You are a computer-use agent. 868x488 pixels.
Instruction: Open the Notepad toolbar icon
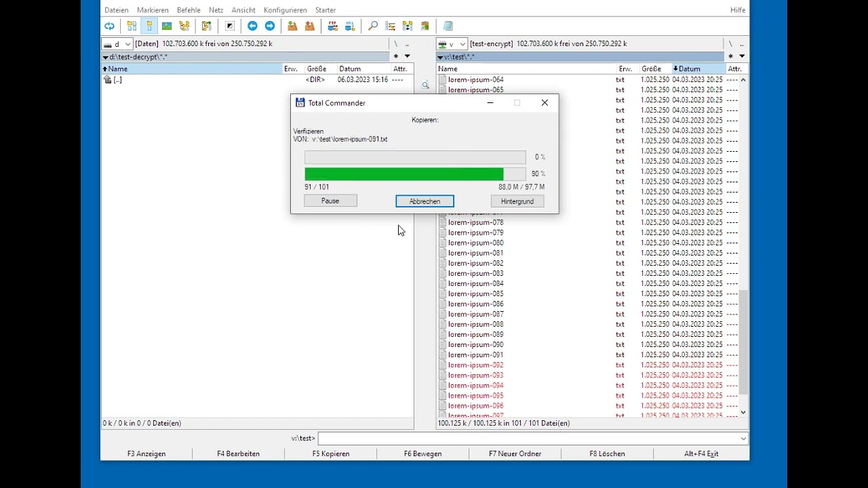[448, 26]
